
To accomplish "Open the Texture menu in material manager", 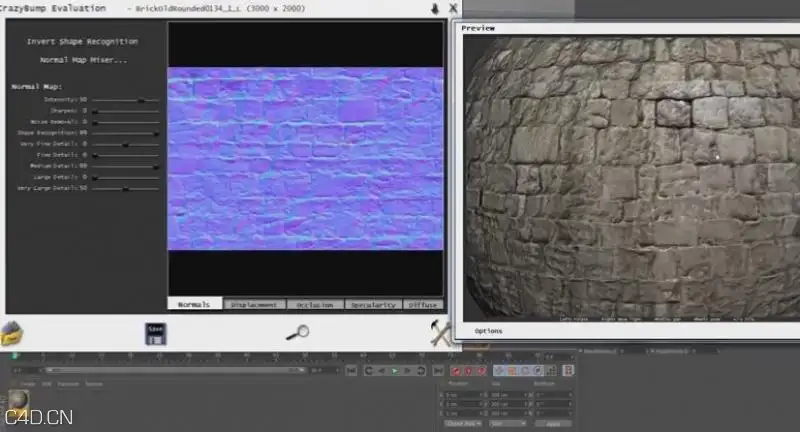I will [94, 384].
